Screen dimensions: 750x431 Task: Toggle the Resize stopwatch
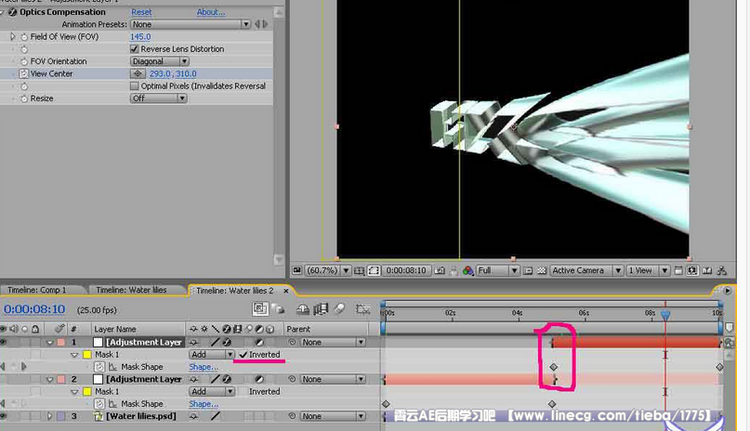click(24, 99)
